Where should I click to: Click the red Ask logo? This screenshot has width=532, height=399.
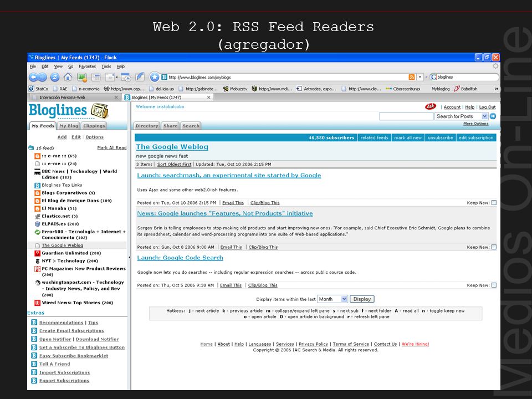pos(431,106)
